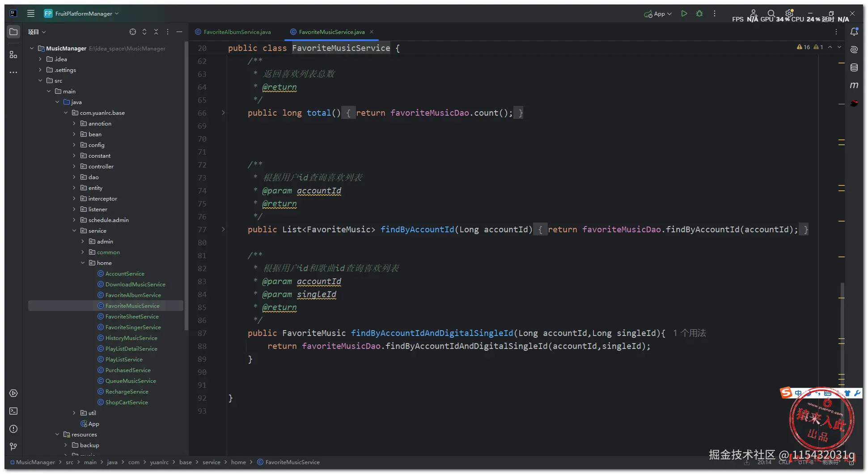Collapse the src folder arrow
This screenshot has width=868, height=474.
tap(40, 80)
